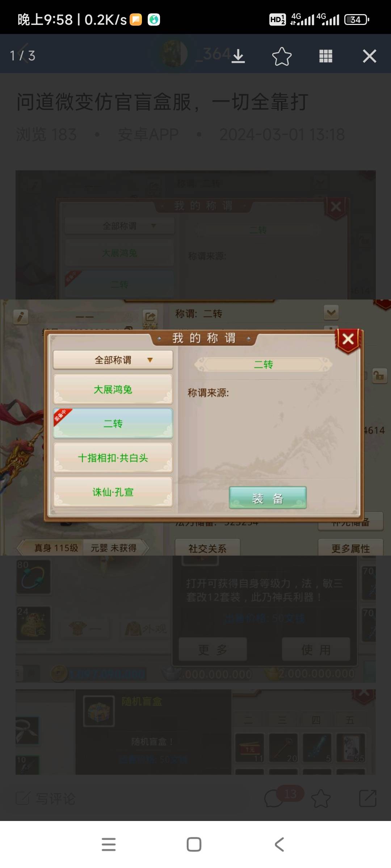Tap the 装备 equip button
Viewport: 391px width, 868px height.
[268, 498]
